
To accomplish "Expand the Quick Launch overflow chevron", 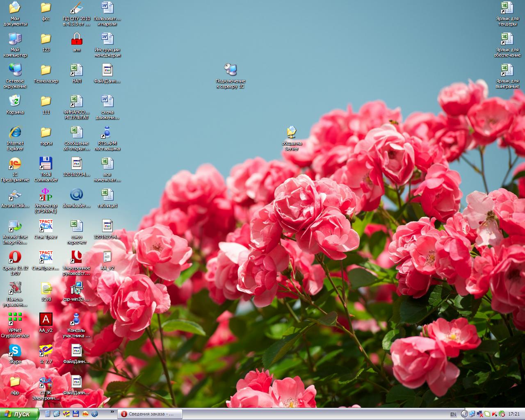I will click(112, 411).
